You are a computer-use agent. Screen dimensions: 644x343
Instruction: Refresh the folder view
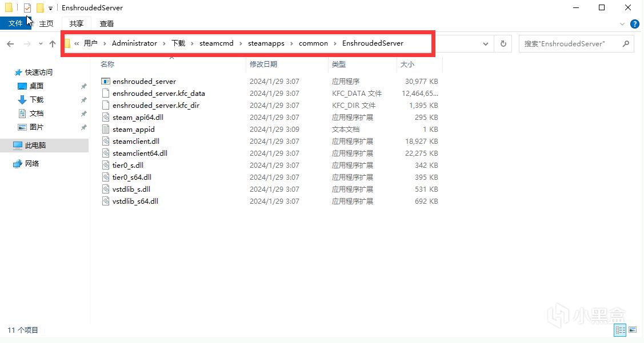[x=503, y=43]
